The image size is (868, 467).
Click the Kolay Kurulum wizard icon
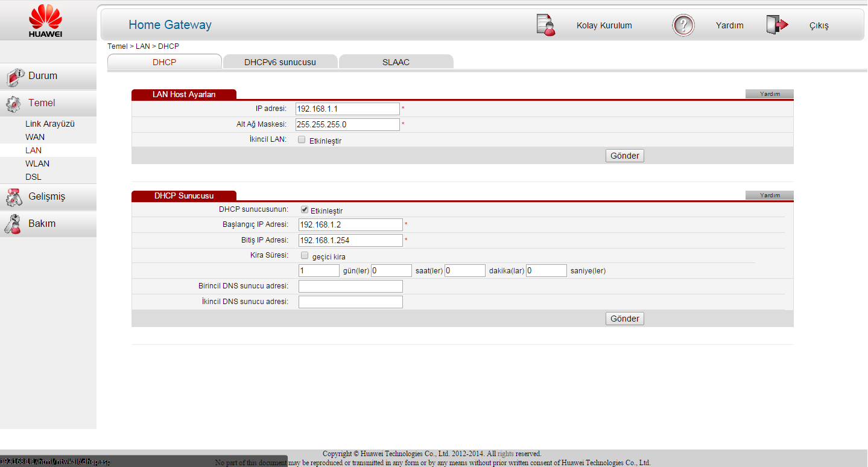click(x=546, y=25)
